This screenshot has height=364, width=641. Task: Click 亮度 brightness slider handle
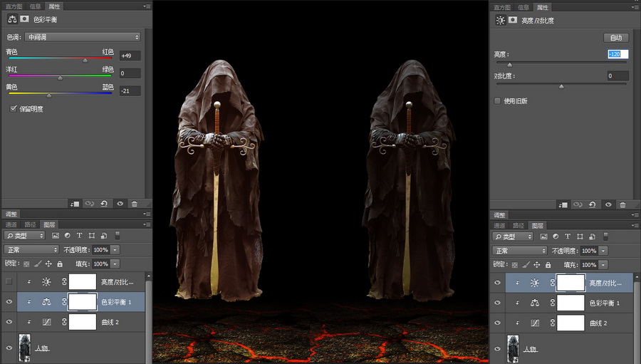(x=509, y=65)
